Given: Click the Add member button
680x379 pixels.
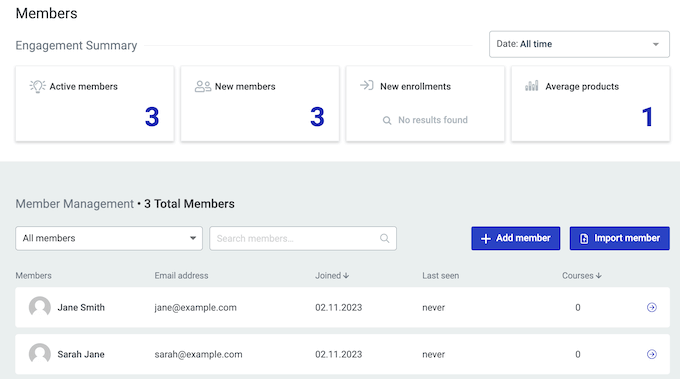Looking at the screenshot, I should (x=516, y=238).
